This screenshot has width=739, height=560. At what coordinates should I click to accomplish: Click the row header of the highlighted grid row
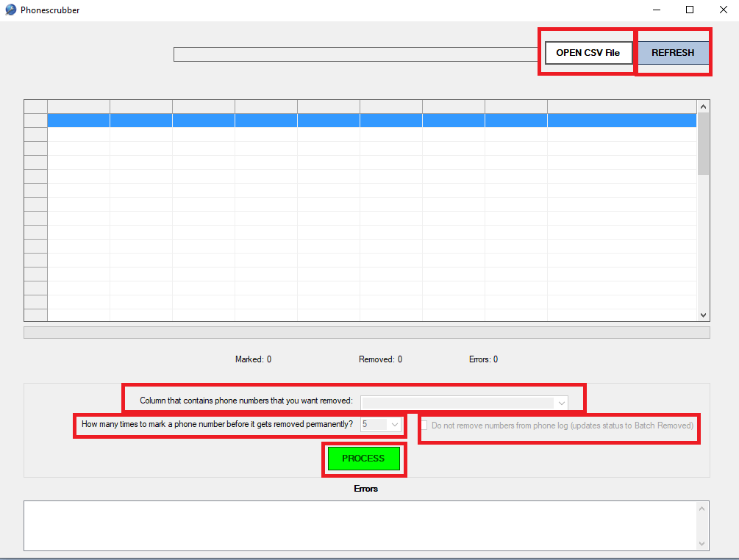[36, 121]
